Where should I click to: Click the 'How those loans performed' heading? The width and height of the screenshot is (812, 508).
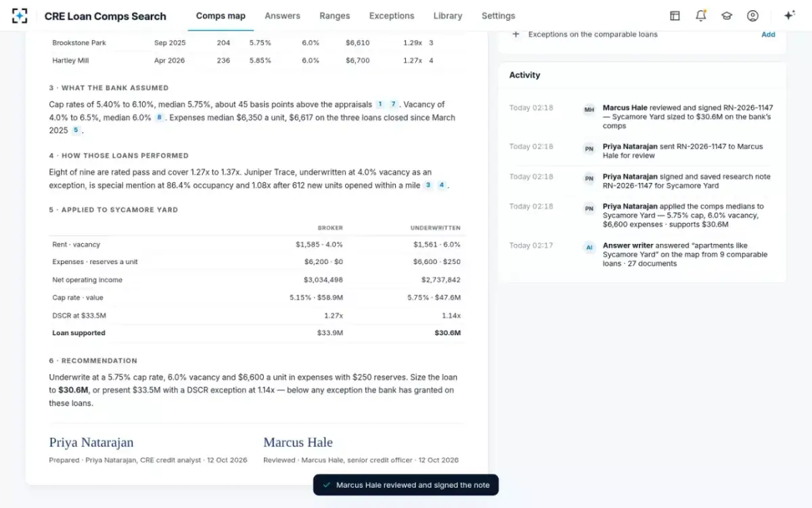[118, 156]
